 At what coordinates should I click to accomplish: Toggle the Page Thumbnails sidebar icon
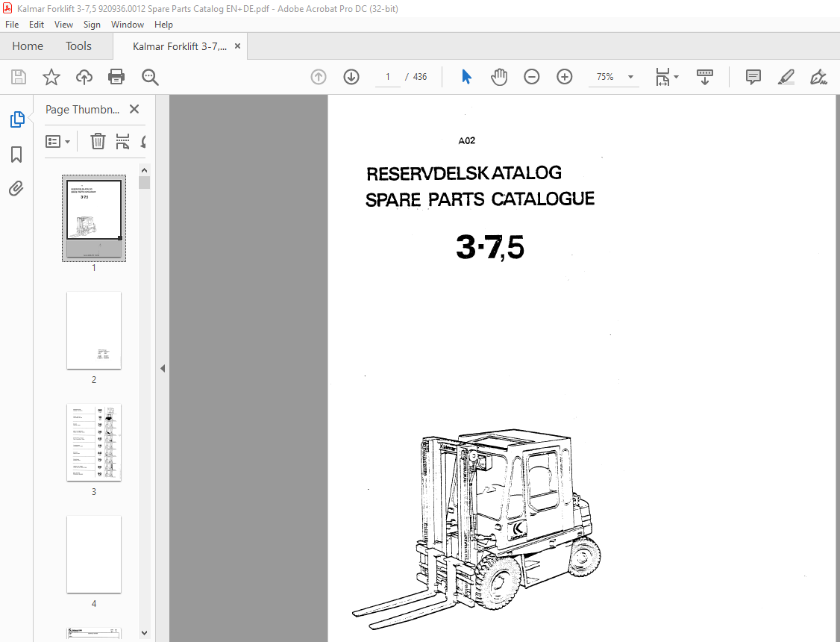[17, 119]
